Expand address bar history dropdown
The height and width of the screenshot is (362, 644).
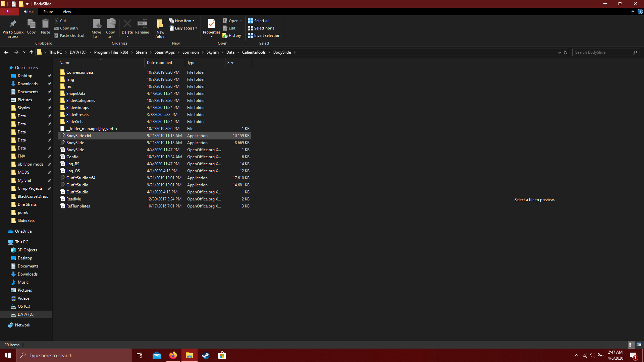click(559, 52)
